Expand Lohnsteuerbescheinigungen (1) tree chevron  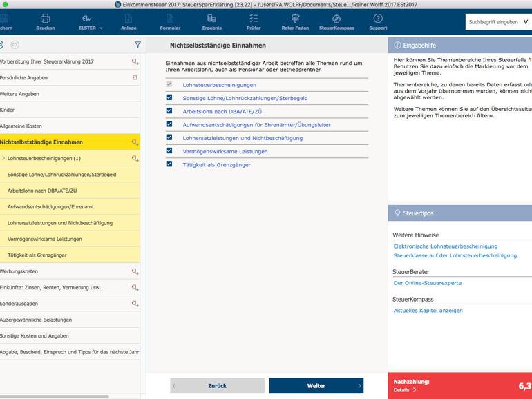(3, 158)
